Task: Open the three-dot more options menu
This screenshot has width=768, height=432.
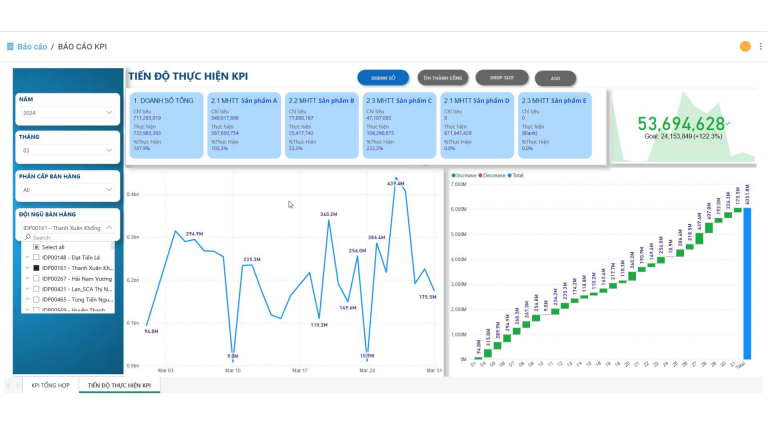Action: (758, 46)
